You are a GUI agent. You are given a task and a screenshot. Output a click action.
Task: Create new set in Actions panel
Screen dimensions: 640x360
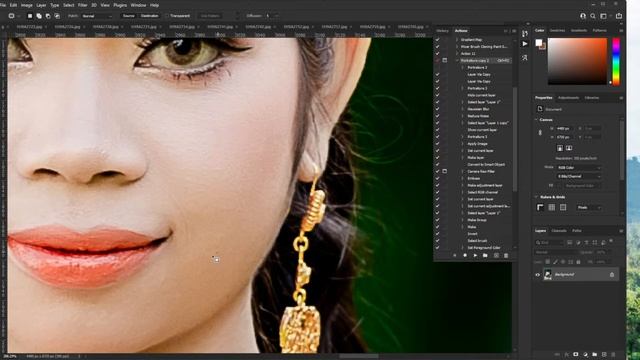pos(485,256)
